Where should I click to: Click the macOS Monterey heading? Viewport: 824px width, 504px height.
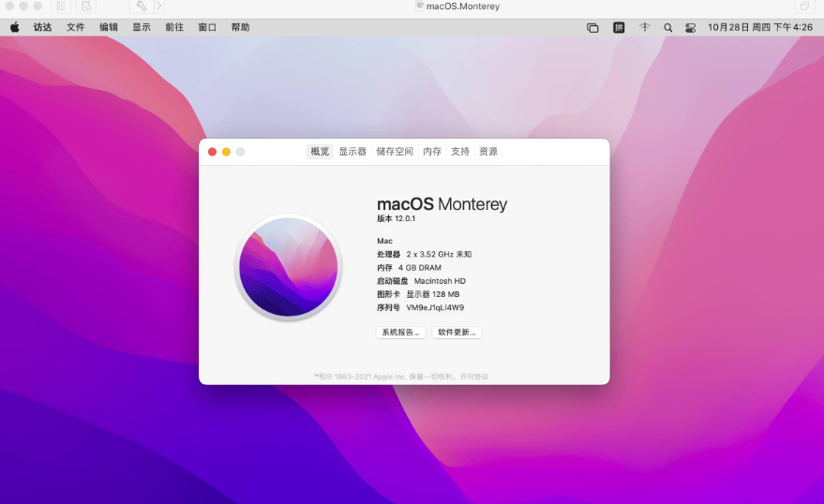[442, 204]
